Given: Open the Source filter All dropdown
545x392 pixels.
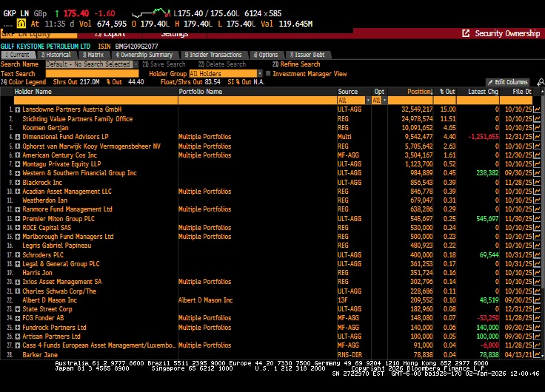Looking at the screenshot, I should coord(368,101).
